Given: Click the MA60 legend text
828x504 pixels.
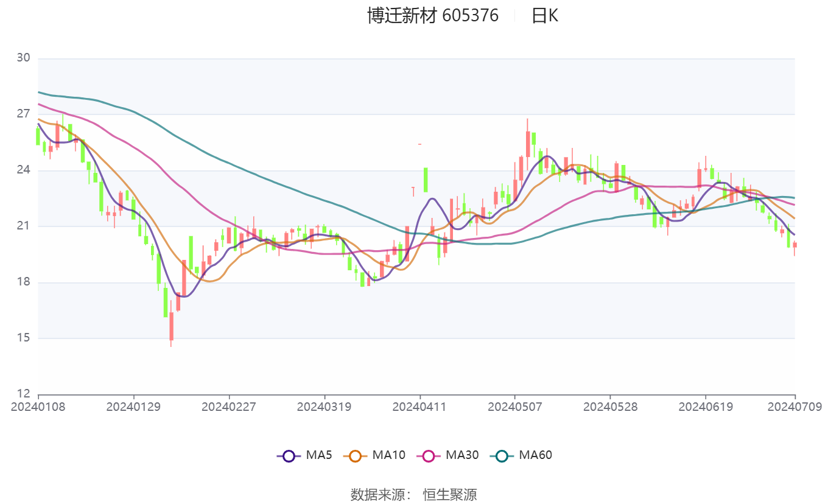Looking at the screenshot, I should click(x=535, y=455).
